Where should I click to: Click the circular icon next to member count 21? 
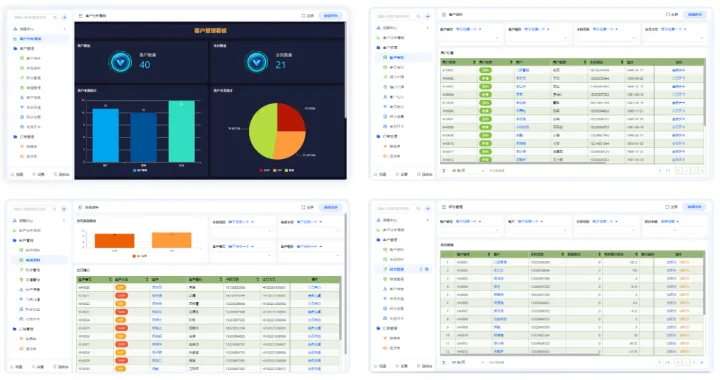click(256, 62)
